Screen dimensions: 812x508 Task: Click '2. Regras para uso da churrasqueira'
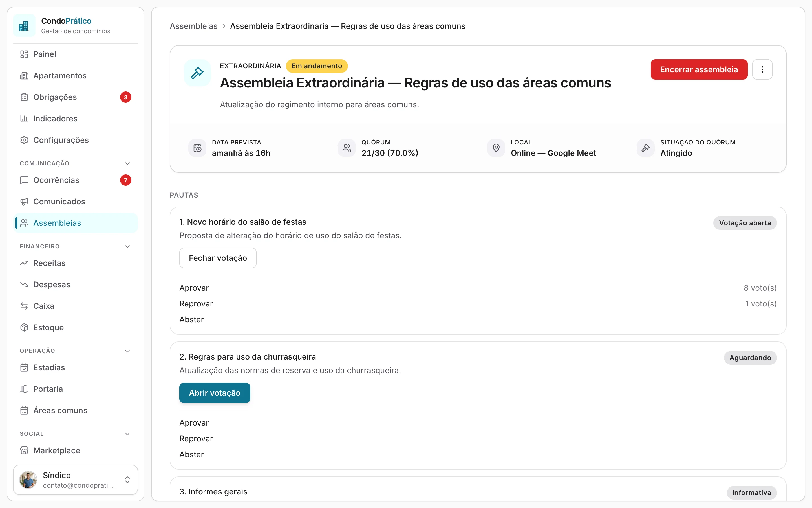point(248,357)
